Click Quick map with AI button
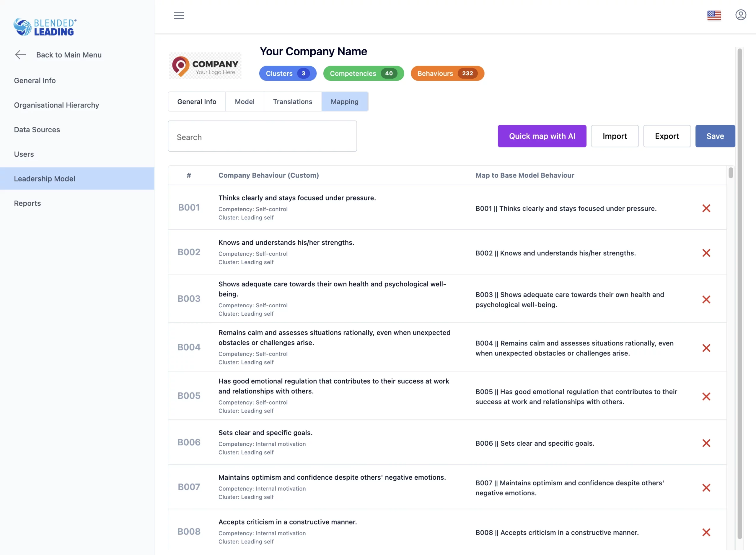756x555 pixels. (x=542, y=136)
